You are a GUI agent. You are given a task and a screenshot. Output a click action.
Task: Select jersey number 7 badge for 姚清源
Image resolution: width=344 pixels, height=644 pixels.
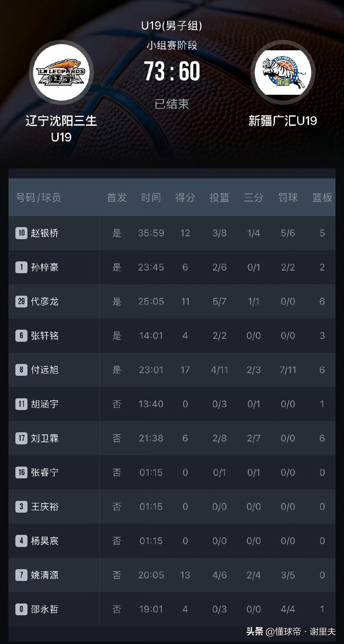tap(21, 575)
